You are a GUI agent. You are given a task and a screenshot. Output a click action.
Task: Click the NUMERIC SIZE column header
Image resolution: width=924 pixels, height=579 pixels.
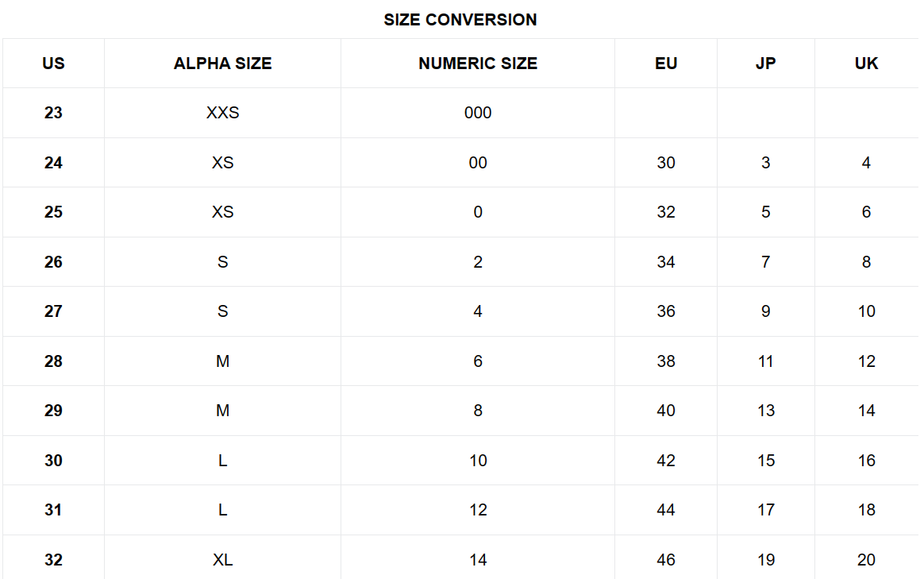pyautogui.click(x=478, y=64)
